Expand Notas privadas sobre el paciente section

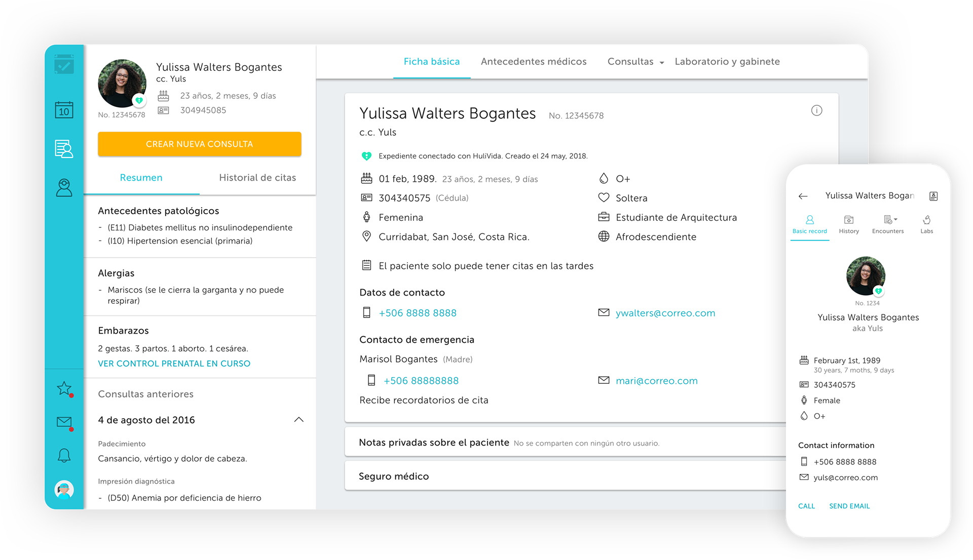click(566, 443)
